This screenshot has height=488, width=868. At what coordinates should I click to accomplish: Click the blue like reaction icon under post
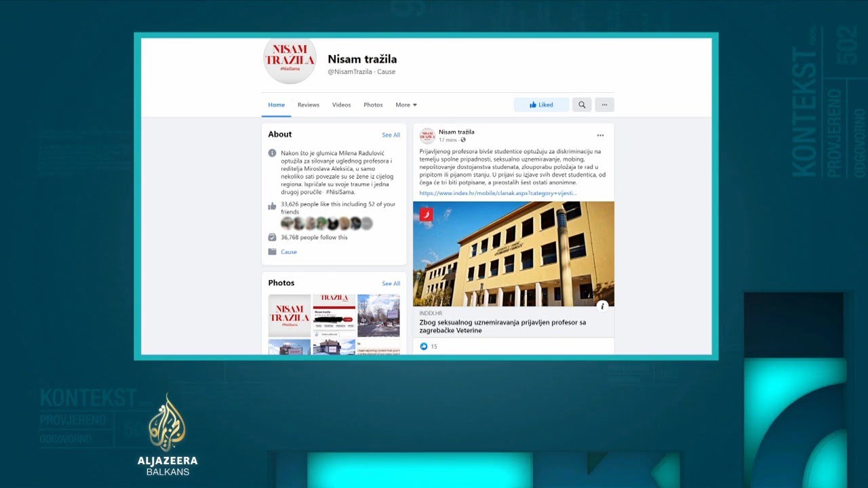pos(424,346)
